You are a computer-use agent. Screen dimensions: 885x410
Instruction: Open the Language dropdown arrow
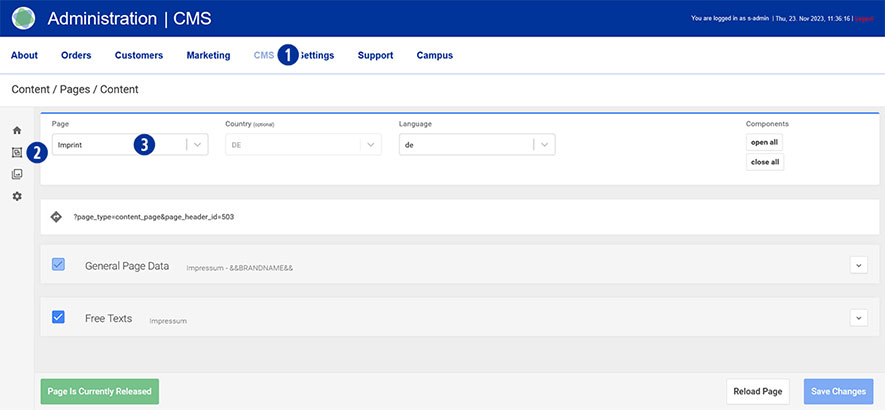click(x=544, y=145)
